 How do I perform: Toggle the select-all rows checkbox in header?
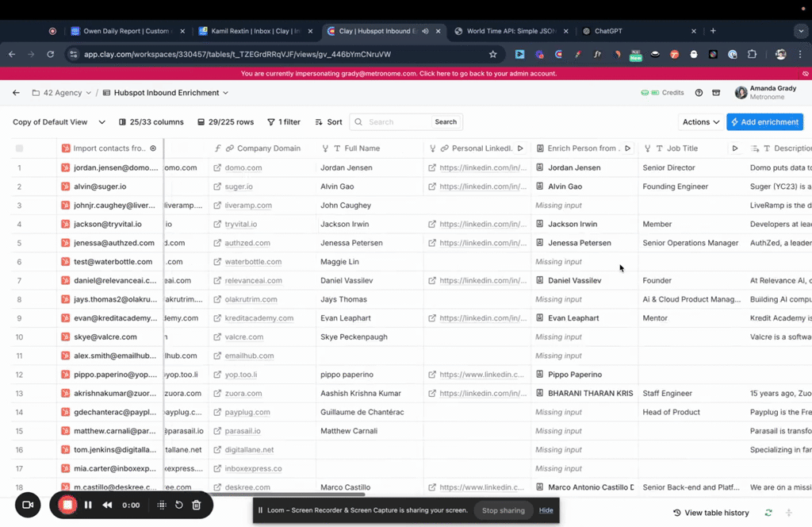tap(20, 148)
